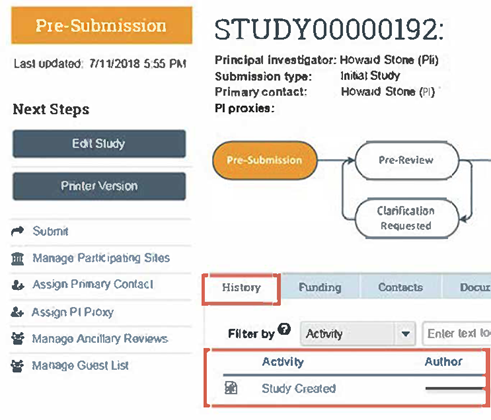Select the Contacts tab
Image resolution: width=491 pixels, height=420 pixels.
[x=400, y=287]
